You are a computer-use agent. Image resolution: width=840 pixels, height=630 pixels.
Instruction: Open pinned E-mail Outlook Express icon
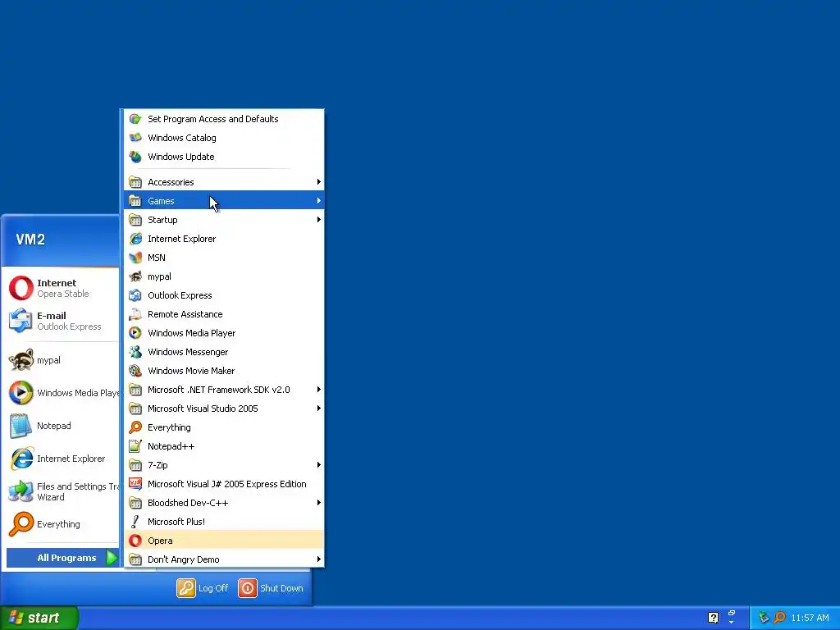click(21, 321)
